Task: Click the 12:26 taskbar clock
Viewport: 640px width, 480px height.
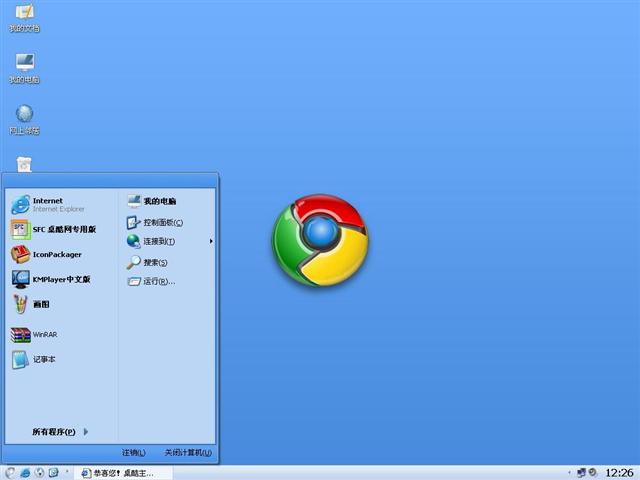Action: tap(619, 473)
